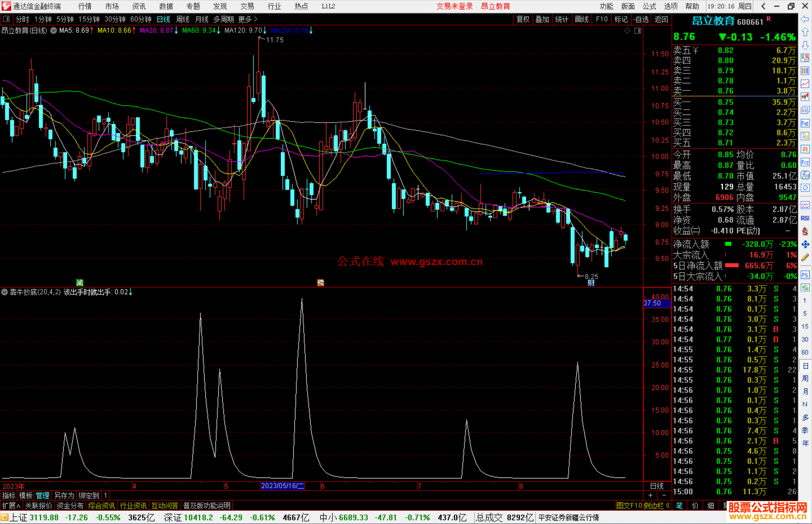This screenshot has height=524, width=812.
Task: Open the F12 sidebar icon
Action: [x=805, y=162]
